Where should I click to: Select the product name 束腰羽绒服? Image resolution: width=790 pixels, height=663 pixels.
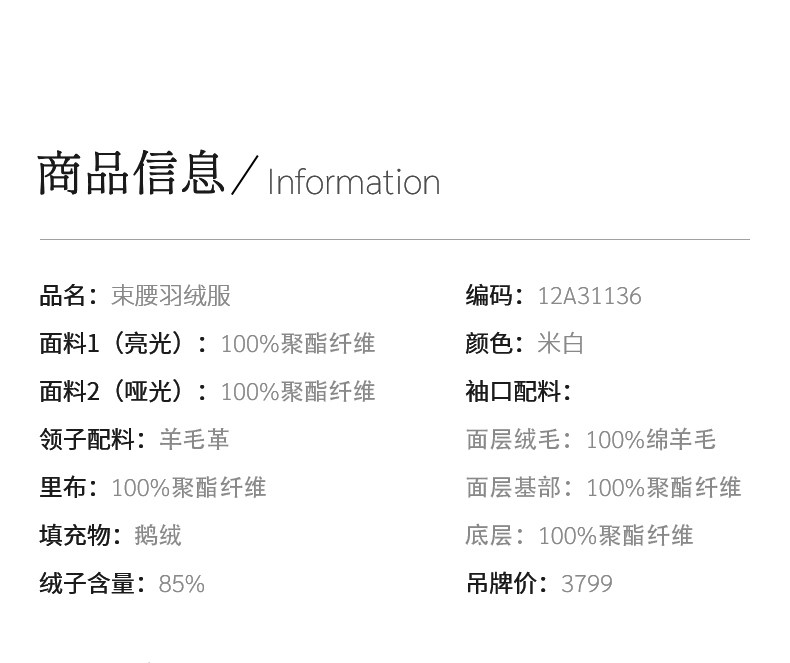pyautogui.click(x=171, y=296)
